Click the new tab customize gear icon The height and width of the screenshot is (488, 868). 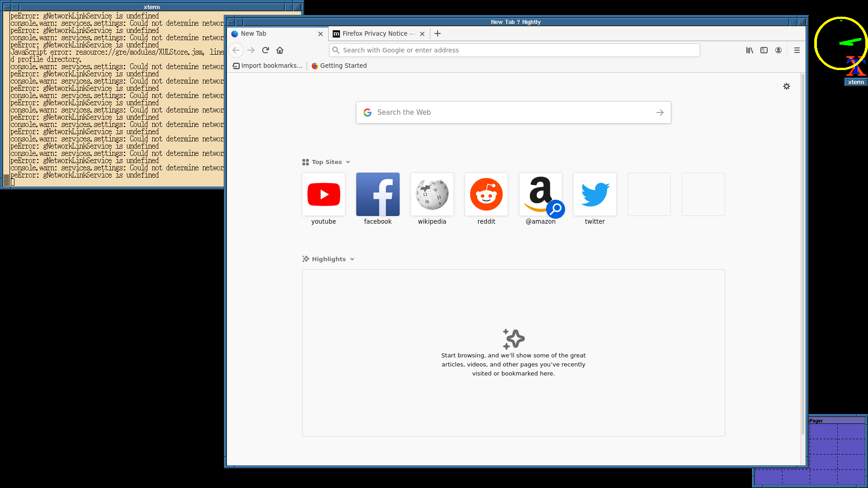[x=787, y=86]
